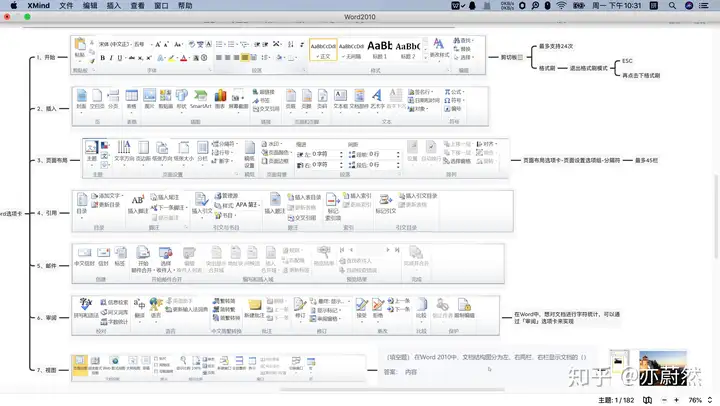Click the 插入引文 insert citation icon
Screen dimensions: 720x406
click(x=201, y=199)
